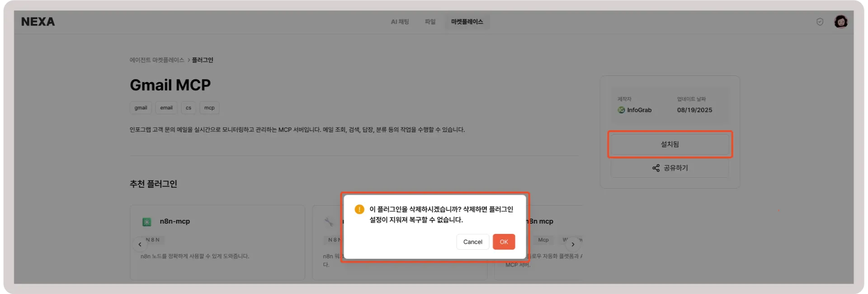Viewport: 868px width, 294px height.
Task: Click the InfoGrab creator logo icon
Action: pos(621,110)
